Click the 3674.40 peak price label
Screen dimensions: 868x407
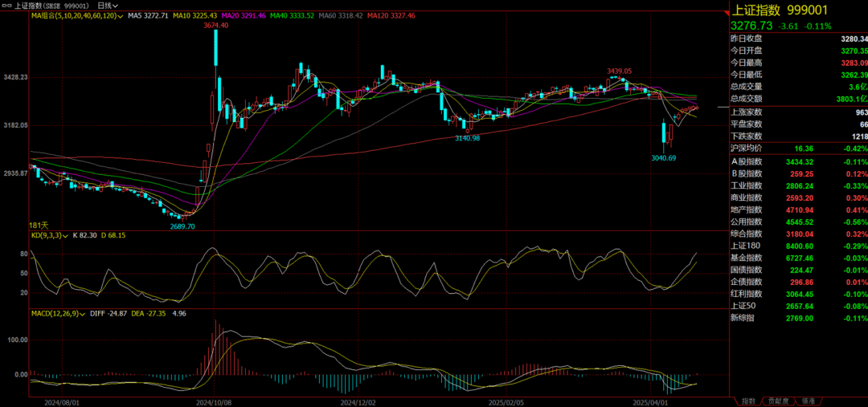(x=215, y=26)
